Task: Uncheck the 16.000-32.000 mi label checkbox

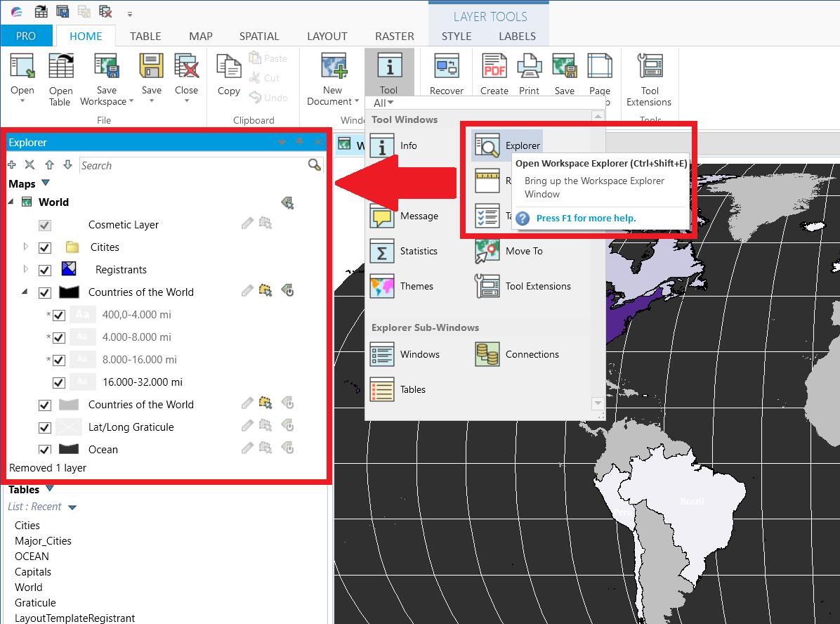Action: [59, 383]
